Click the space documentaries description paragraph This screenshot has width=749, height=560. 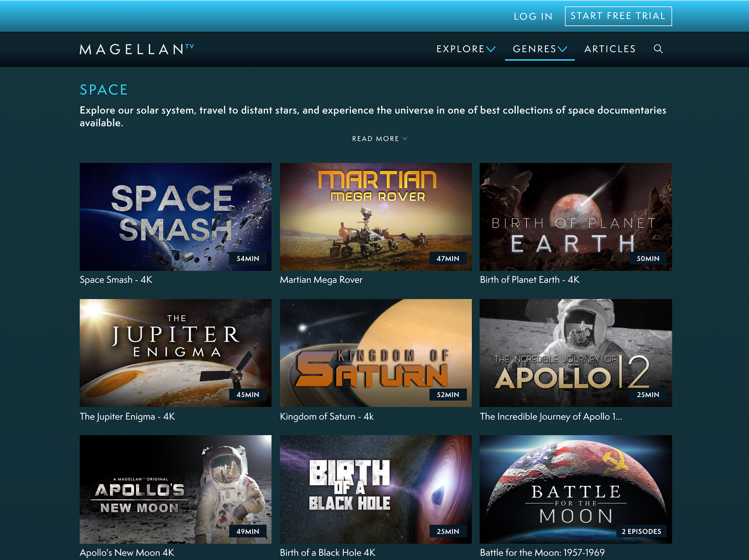[x=373, y=116]
